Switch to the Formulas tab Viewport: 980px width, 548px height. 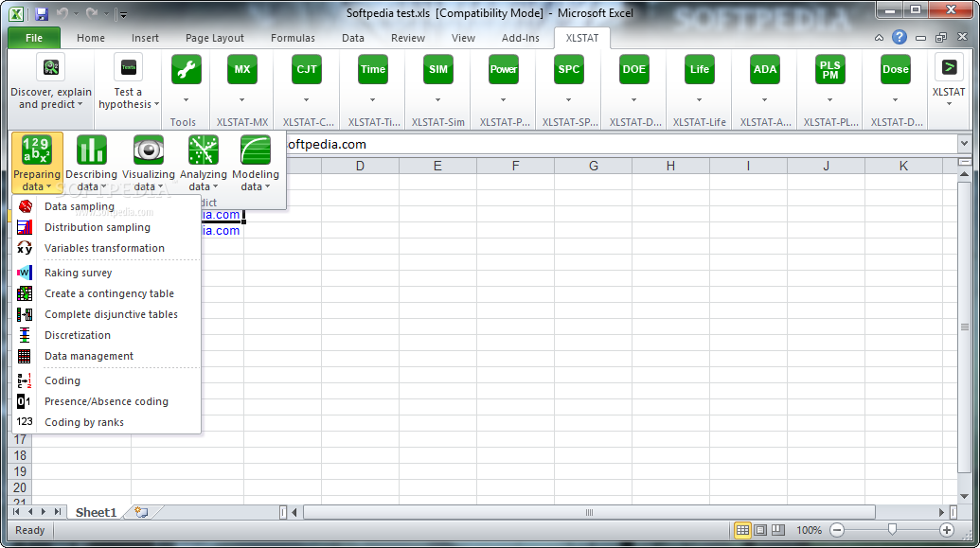[x=293, y=38]
